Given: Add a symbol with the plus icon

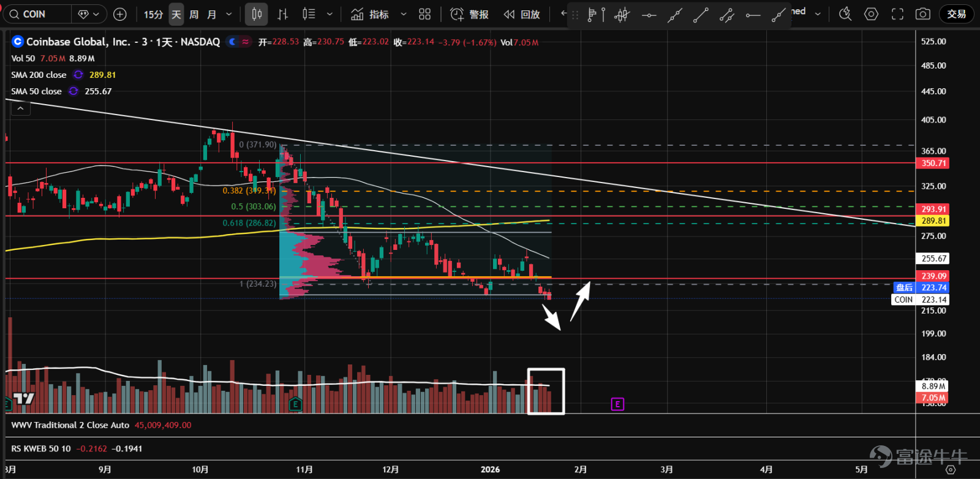Looking at the screenshot, I should 120,14.
